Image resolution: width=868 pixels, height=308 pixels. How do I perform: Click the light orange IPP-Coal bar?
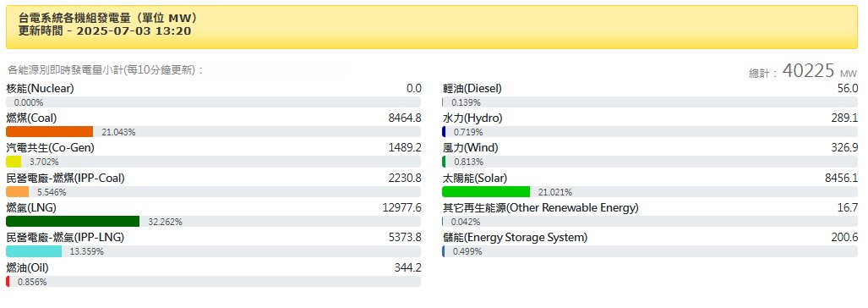pos(17,192)
